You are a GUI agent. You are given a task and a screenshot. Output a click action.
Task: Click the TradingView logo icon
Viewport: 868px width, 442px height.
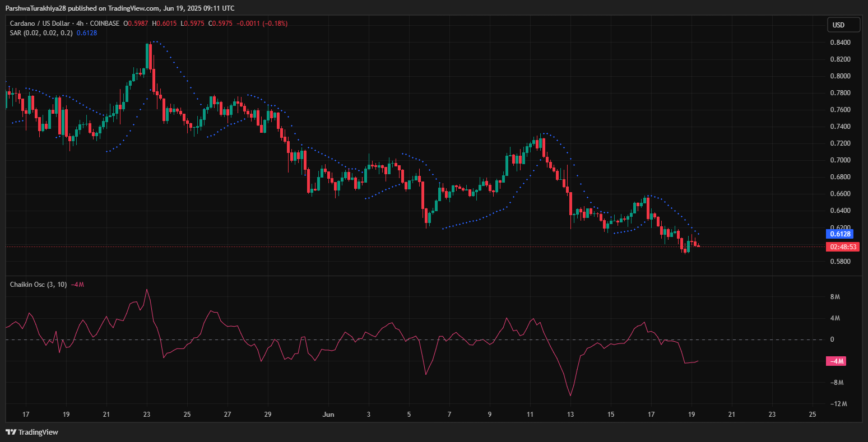(x=11, y=432)
